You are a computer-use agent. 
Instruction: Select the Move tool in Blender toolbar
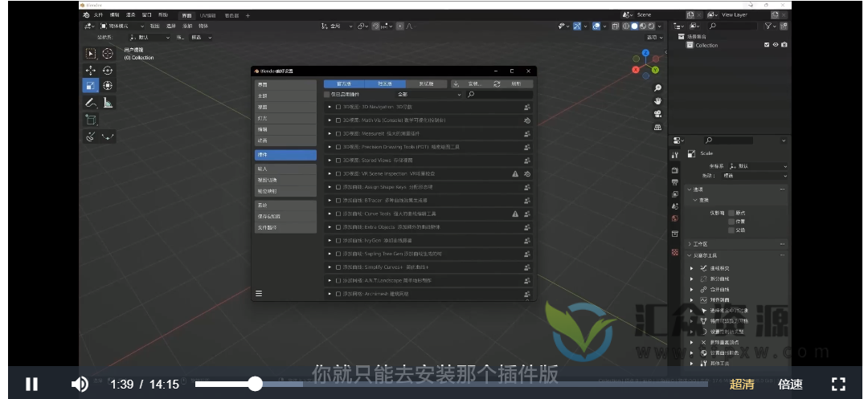pos(91,70)
